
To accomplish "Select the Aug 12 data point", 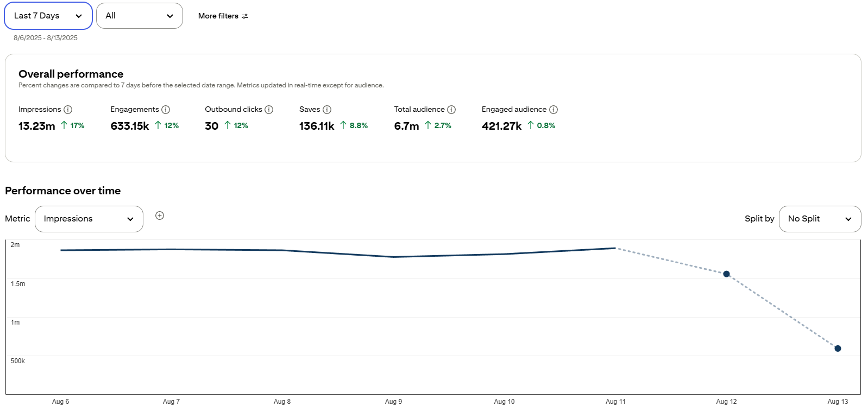I will 726,274.
